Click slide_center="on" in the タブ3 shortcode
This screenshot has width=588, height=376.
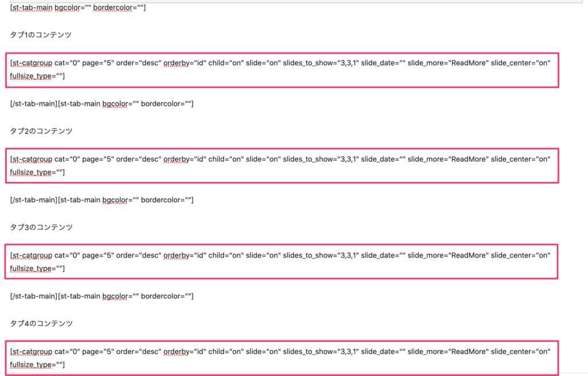(x=520, y=255)
